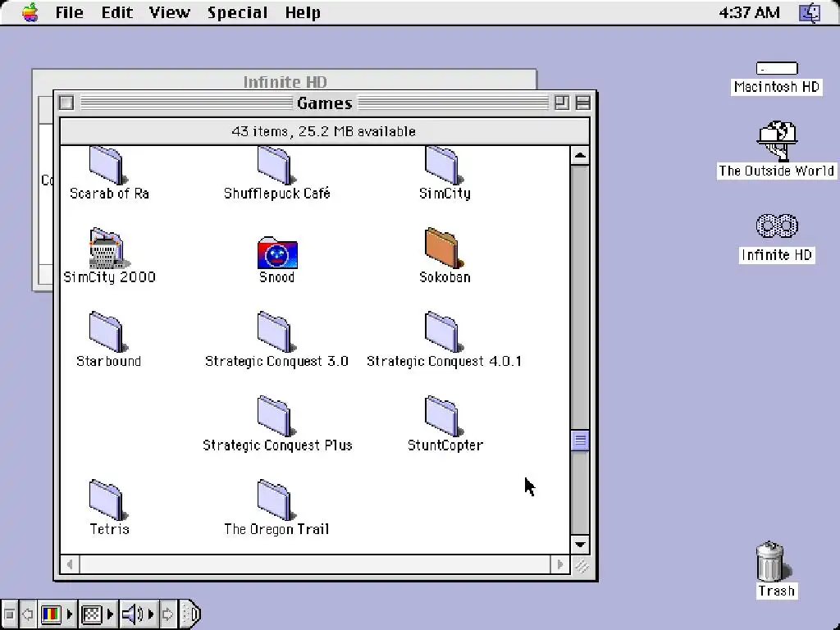
Task: Click the "Starbound" name label
Action: tap(109, 361)
